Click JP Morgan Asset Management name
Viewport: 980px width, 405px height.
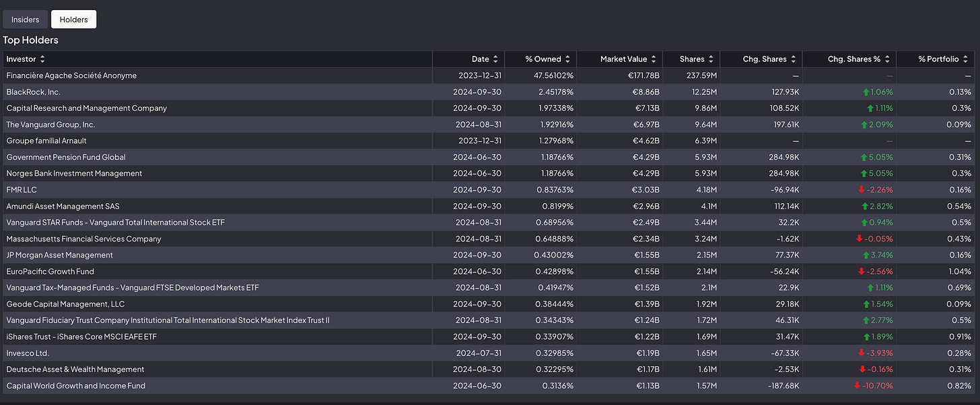[x=60, y=255]
